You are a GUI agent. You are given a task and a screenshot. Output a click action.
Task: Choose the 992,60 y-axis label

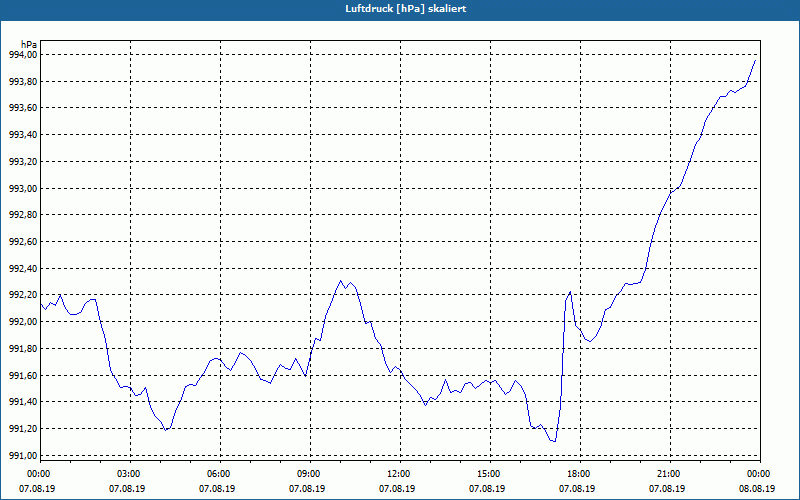tap(23, 242)
